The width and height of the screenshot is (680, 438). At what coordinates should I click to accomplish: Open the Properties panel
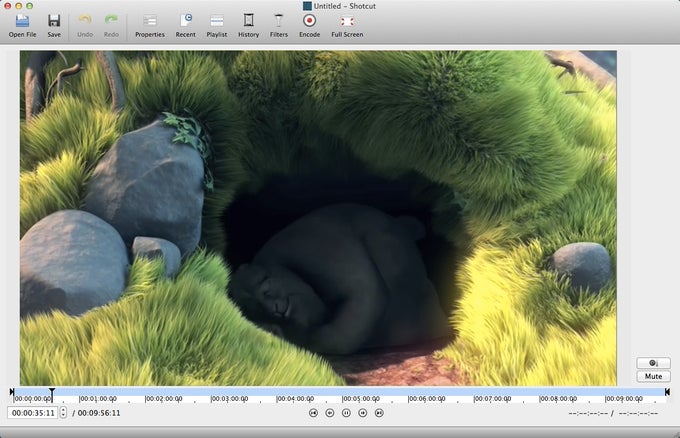coord(150,26)
